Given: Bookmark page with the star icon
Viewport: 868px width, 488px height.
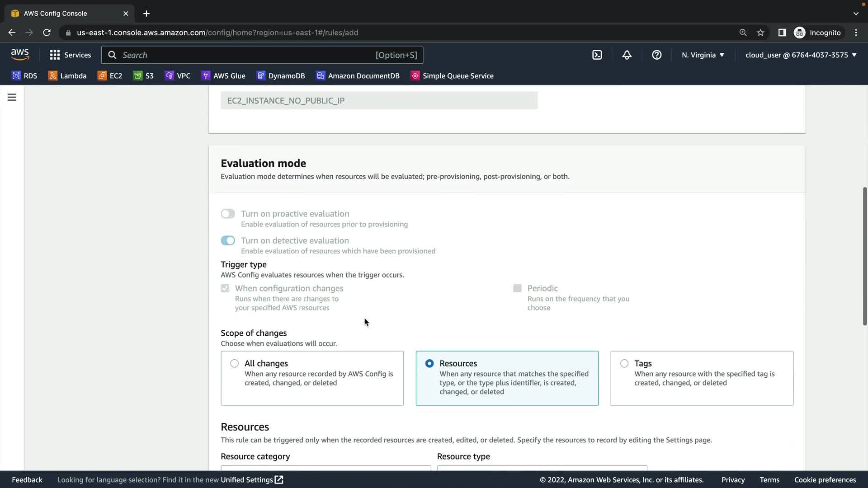Looking at the screenshot, I should tap(760, 33).
